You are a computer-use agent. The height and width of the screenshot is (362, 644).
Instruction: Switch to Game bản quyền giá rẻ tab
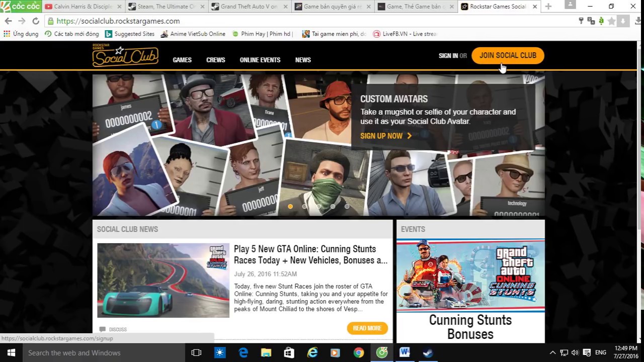[332, 7]
